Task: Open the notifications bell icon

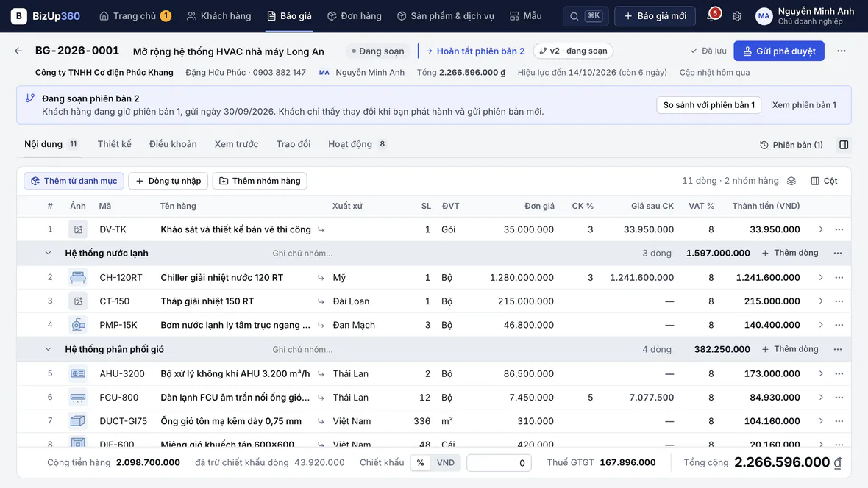Action: click(711, 16)
